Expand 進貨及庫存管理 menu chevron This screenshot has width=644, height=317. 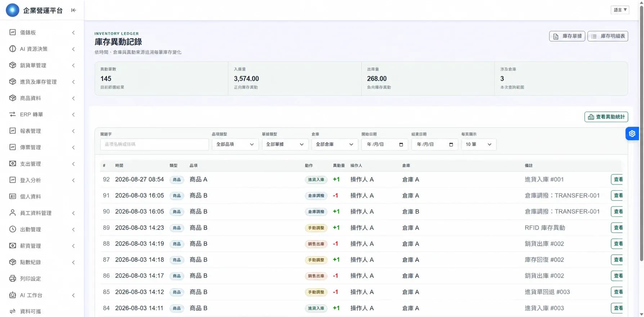[x=73, y=82]
